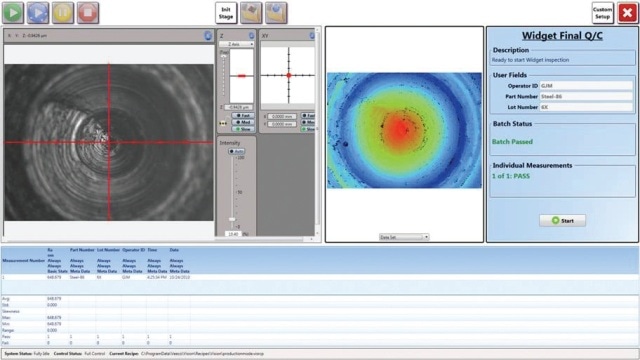Image resolution: width=640 pixels, height=360 pixels.
Task: Click the yellow Pause toolbar button
Action: pyautogui.click(x=63, y=13)
